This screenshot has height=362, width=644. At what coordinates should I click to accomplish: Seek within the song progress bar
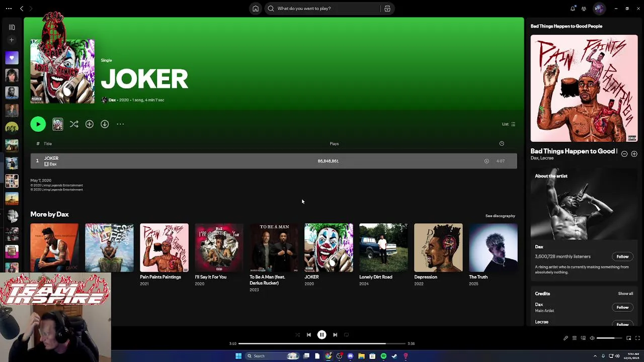321,343
